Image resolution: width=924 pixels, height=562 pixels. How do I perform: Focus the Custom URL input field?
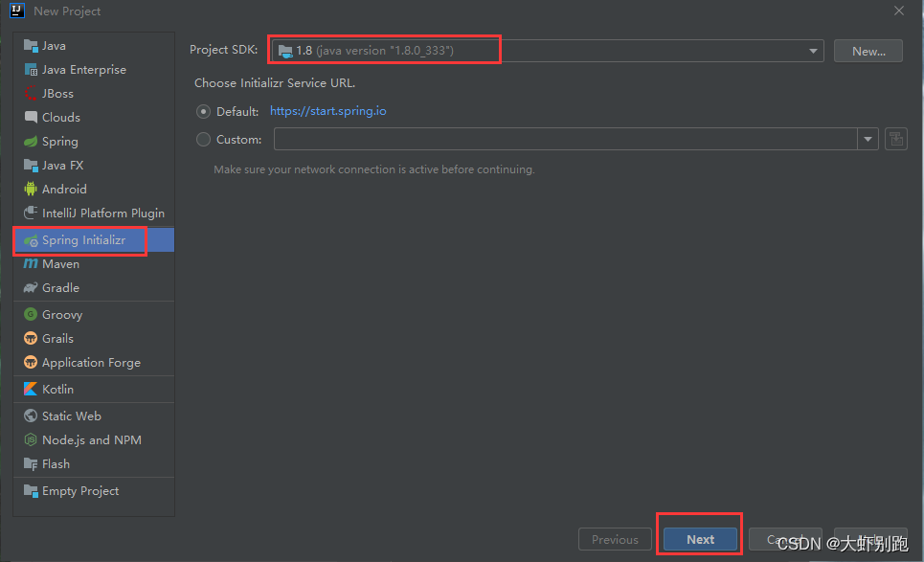tap(566, 139)
